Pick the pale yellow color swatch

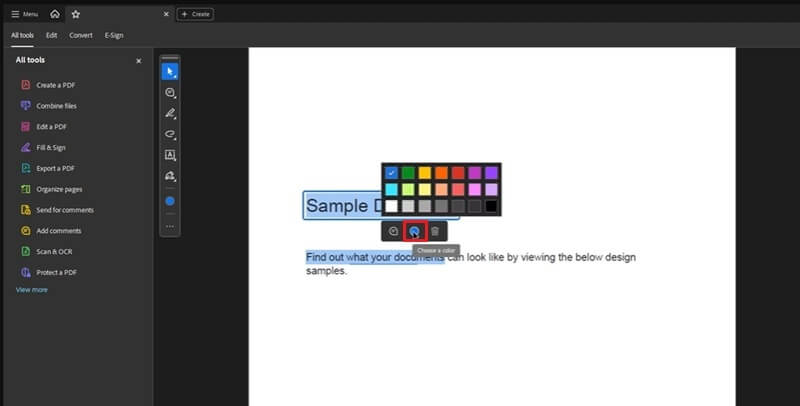click(x=424, y=190)
